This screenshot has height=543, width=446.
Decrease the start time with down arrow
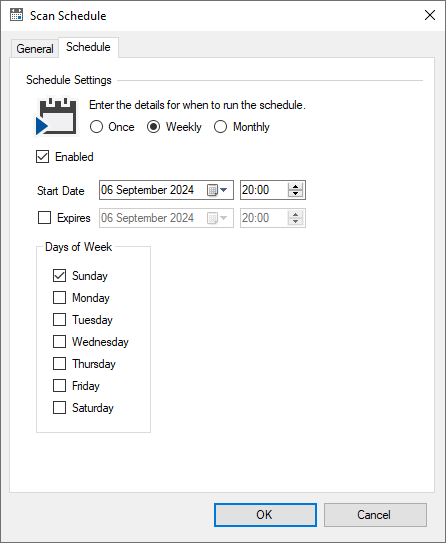click(295, 194)
